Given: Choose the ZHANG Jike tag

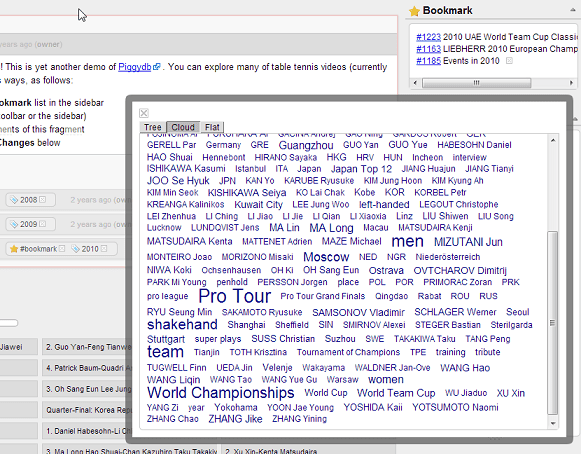Looking at the screenshot, I should 235,419.
